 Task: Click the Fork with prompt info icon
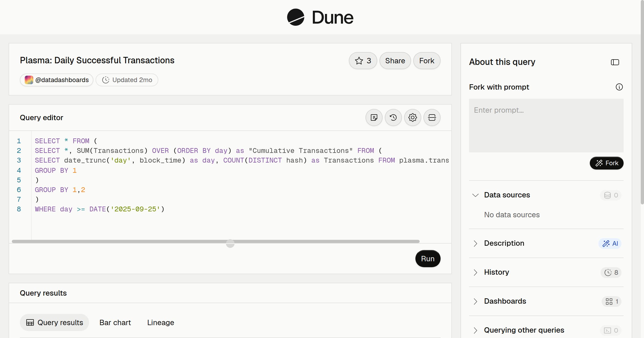[x=619, y=87]
